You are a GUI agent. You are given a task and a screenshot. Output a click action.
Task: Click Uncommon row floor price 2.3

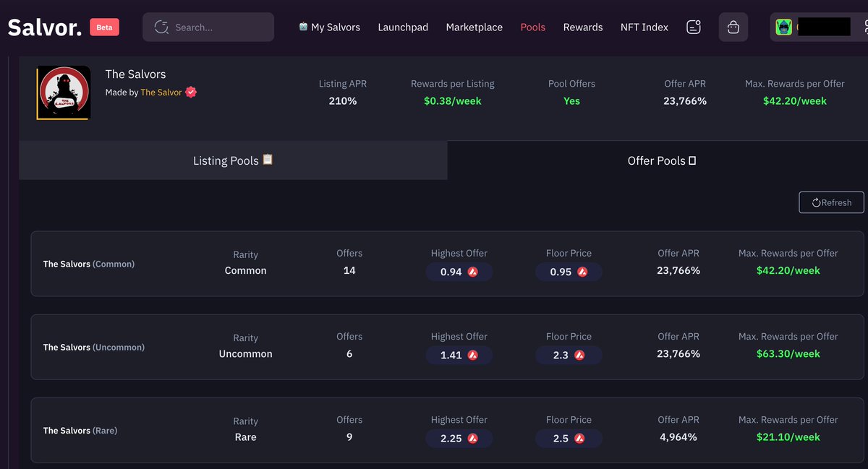tap(569, 355)
